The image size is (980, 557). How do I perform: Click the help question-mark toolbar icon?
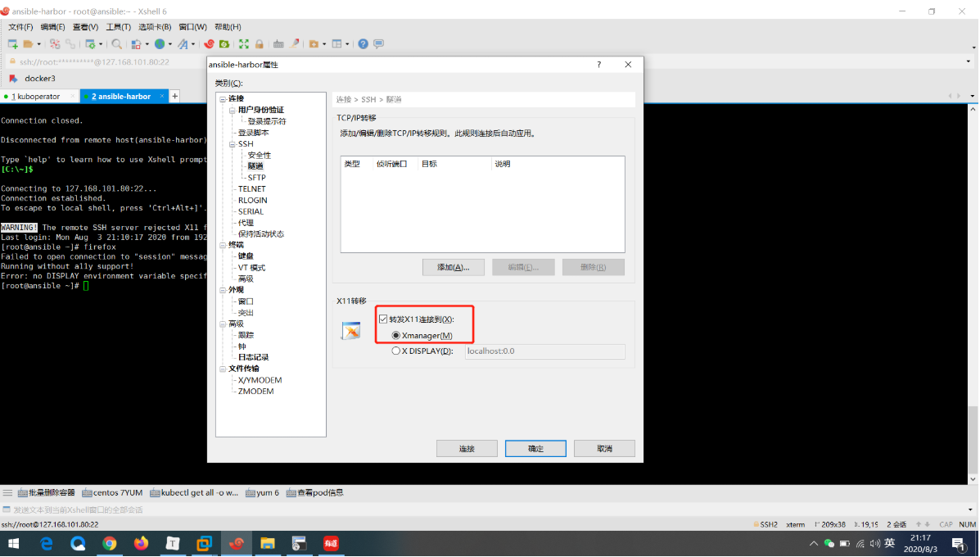[363, 44]
